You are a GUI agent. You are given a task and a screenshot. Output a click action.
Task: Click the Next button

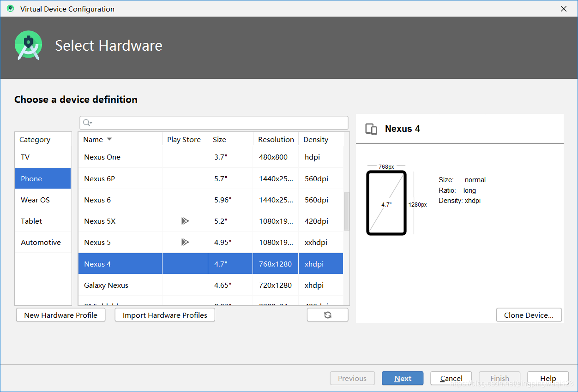click(403, 378)
